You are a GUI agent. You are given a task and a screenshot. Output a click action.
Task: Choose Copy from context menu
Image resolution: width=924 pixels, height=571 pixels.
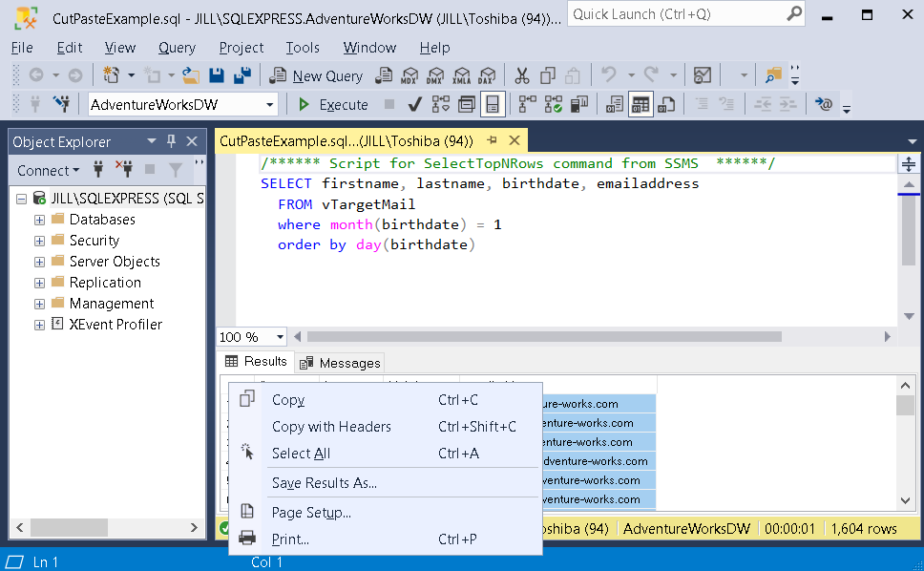386,400
